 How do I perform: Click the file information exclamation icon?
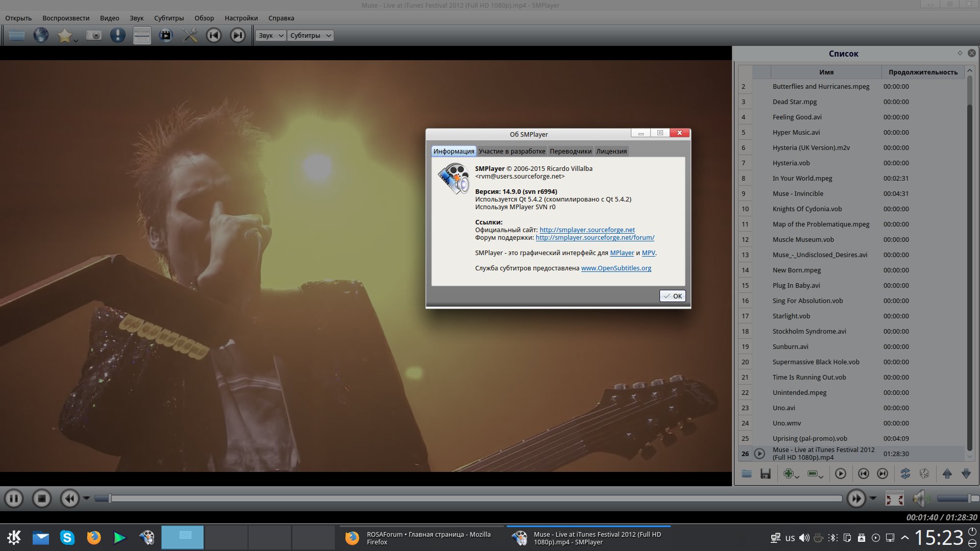point(118,35)
